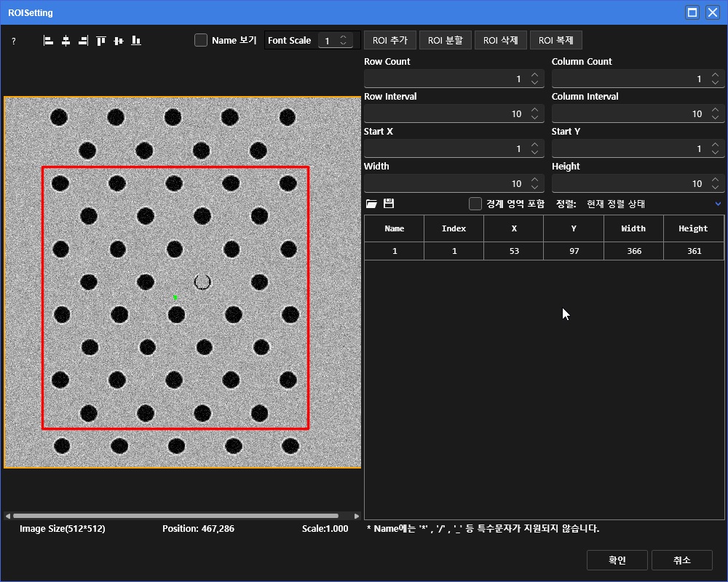Click the align horizontal centers icon
Viewport: 728px width, 582px height.
[66, 41]
